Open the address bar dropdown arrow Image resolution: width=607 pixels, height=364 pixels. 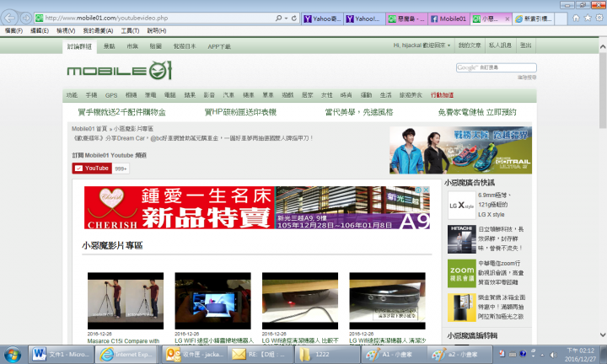pos(287,19)
